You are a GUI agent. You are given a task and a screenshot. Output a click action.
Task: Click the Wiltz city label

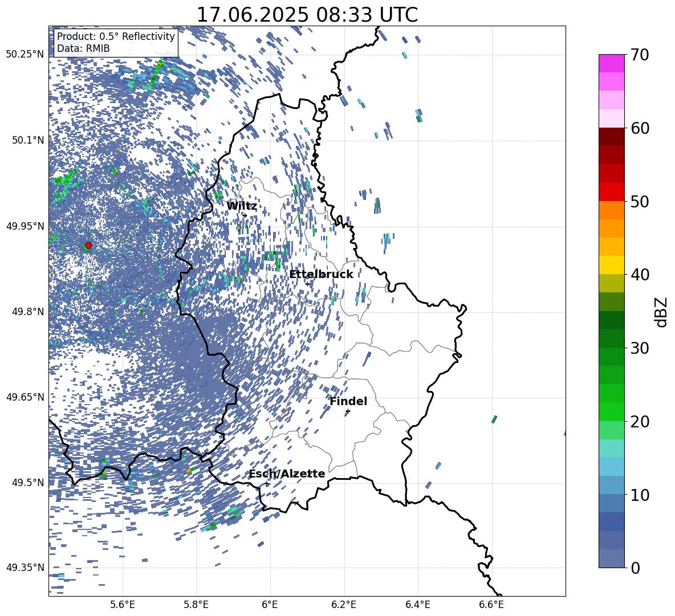pyautogui.click(x=242, y=206)
